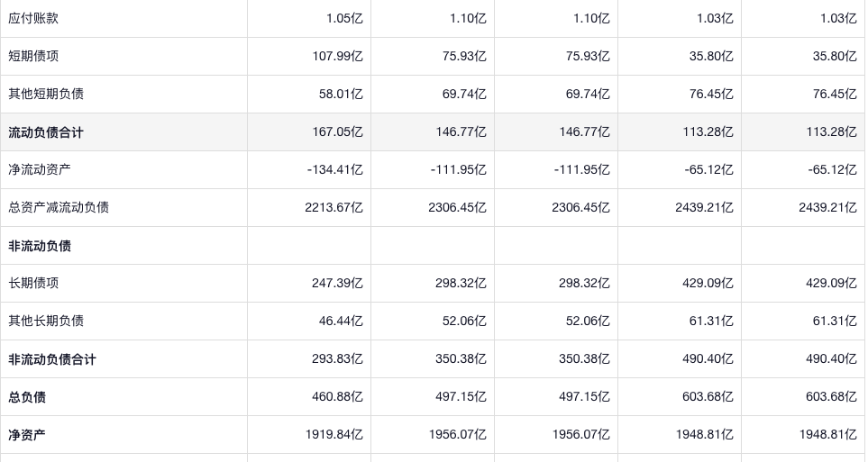This screenshot has height=462, width=868.
Task: Click the 非流动负债 section heading
Action: [40, 246]
